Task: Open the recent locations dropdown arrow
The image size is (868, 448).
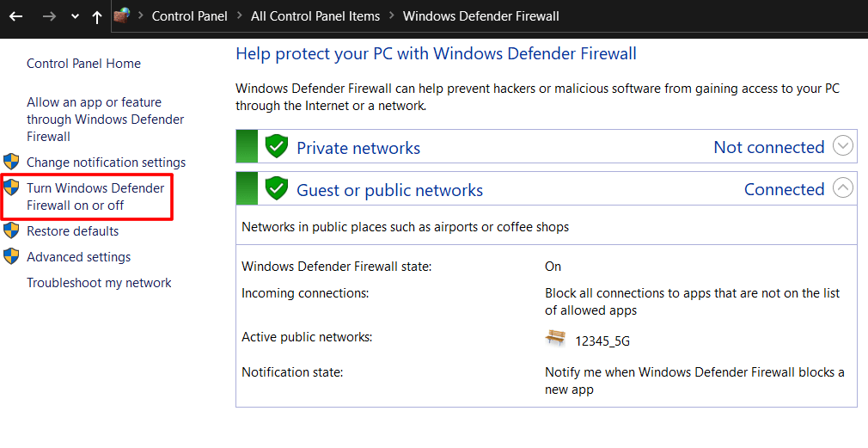Action: 75,16
